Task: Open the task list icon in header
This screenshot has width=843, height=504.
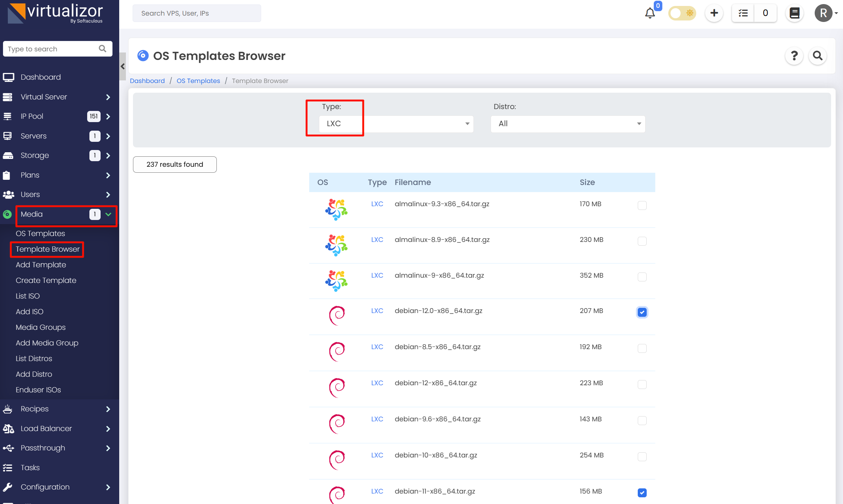Action: point(743,13)
